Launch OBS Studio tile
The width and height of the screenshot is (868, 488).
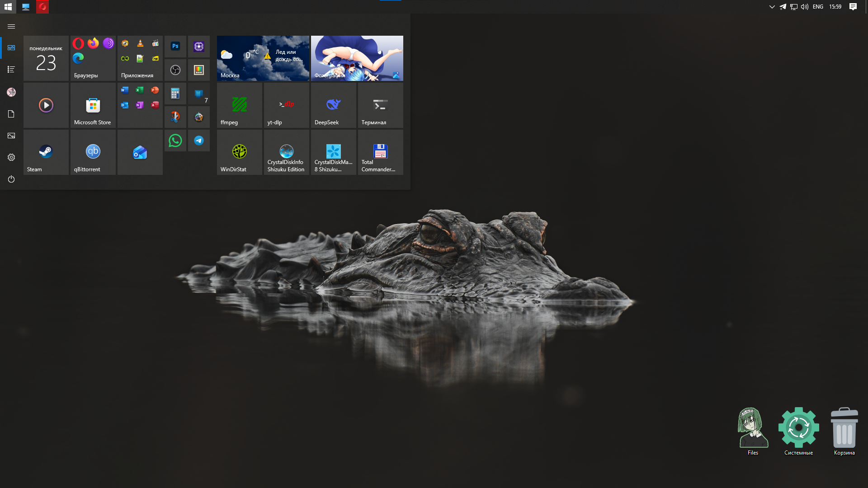tap(175, 70)
